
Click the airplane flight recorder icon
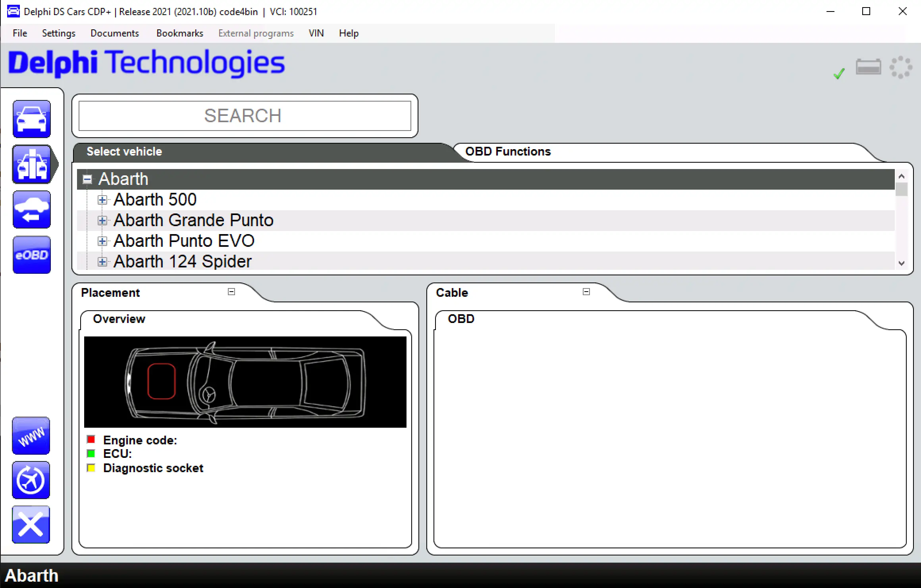[31, 480]
